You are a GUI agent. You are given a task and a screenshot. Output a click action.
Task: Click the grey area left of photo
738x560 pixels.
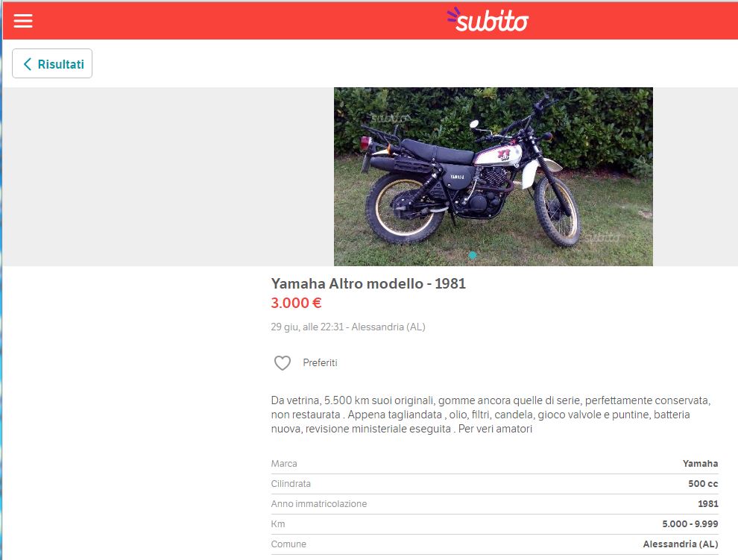[x=168, y=177]
